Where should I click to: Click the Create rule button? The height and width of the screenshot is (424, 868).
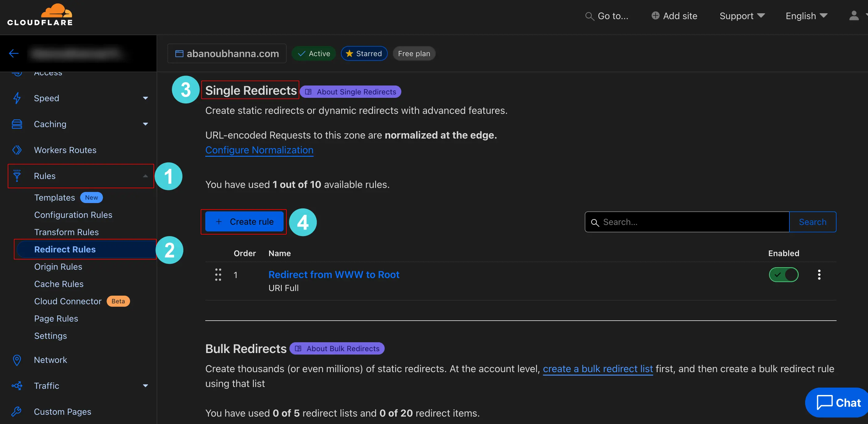pos(244,222)
